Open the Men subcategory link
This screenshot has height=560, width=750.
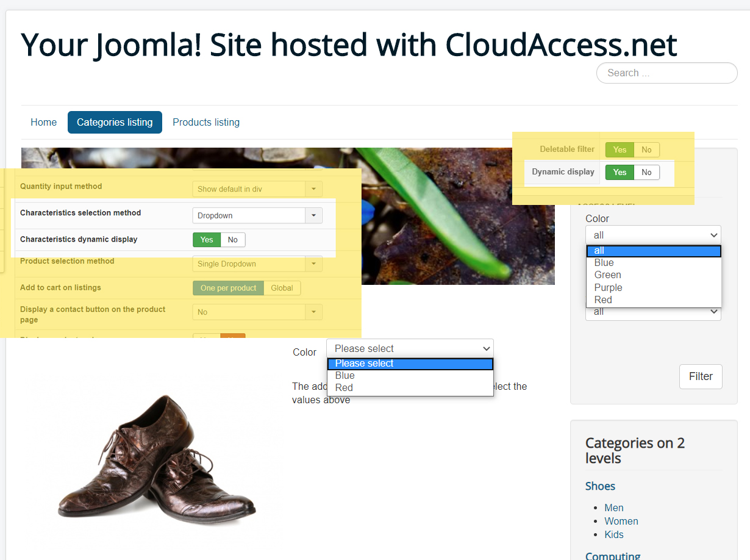614,508
